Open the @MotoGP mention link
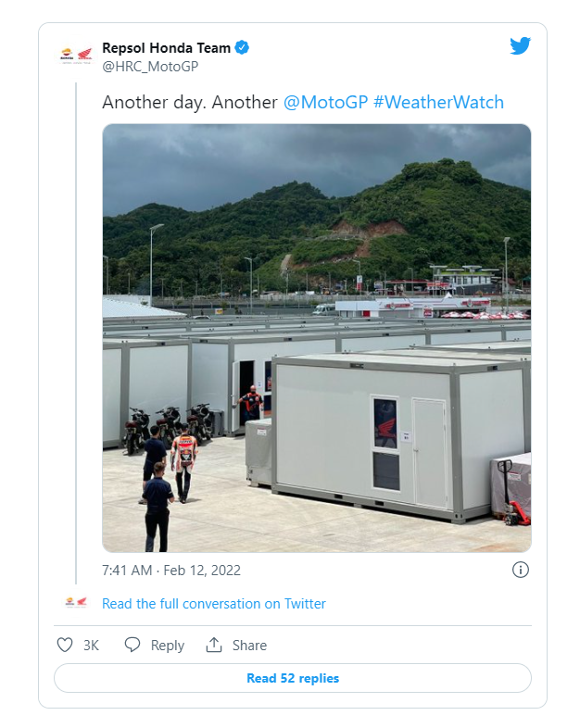The image size is (580, 728). (x=325, y=102)
